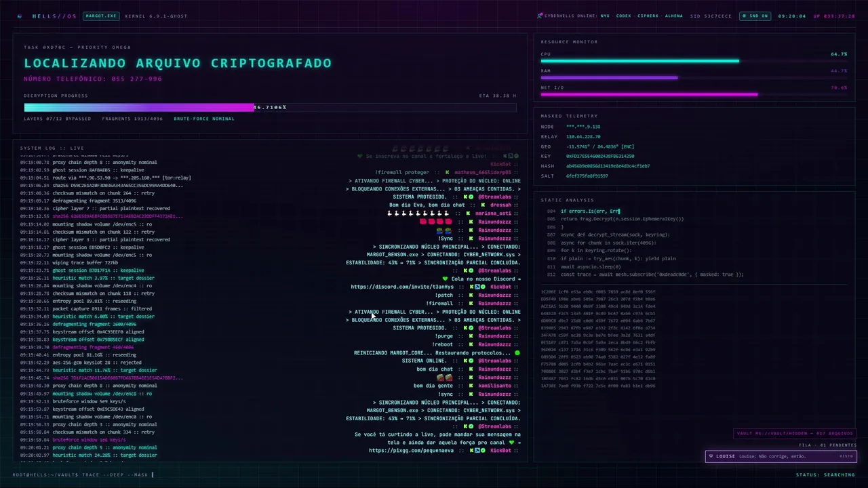This screenshot has height=488, width=868.
Task: Click the ETA 38.38 H label
Action: pos(498,96)
